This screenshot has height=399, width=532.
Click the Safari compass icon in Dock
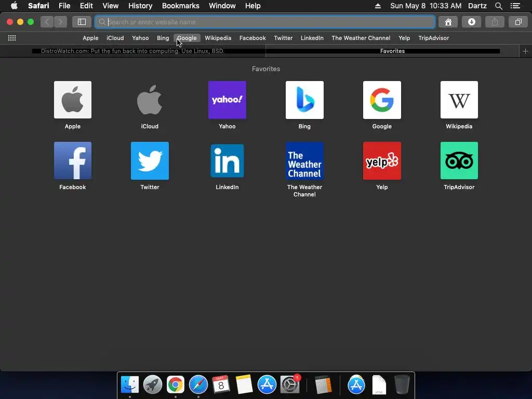point(198,384)
